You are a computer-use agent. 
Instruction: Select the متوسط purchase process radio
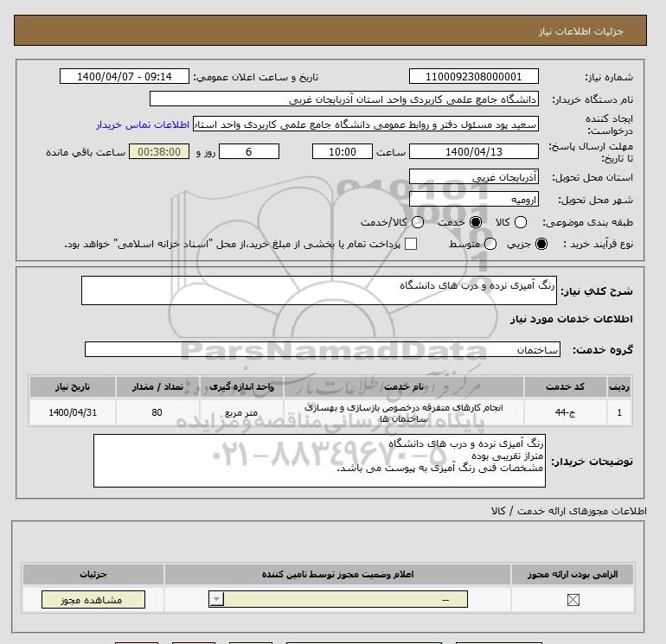pyautogui.click(x=490, y=244)
